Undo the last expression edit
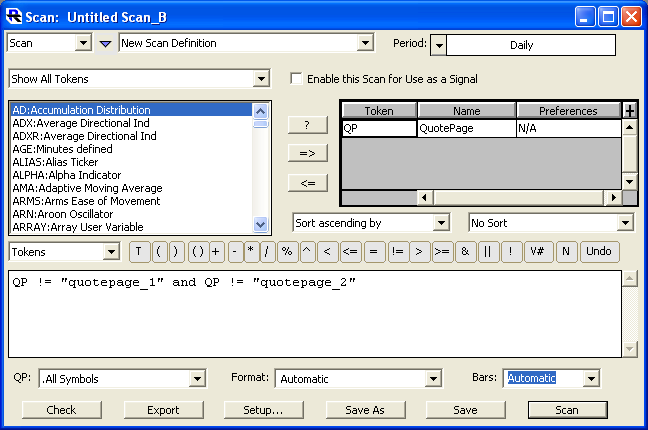 pyautogui.click(x=600, y=252)
